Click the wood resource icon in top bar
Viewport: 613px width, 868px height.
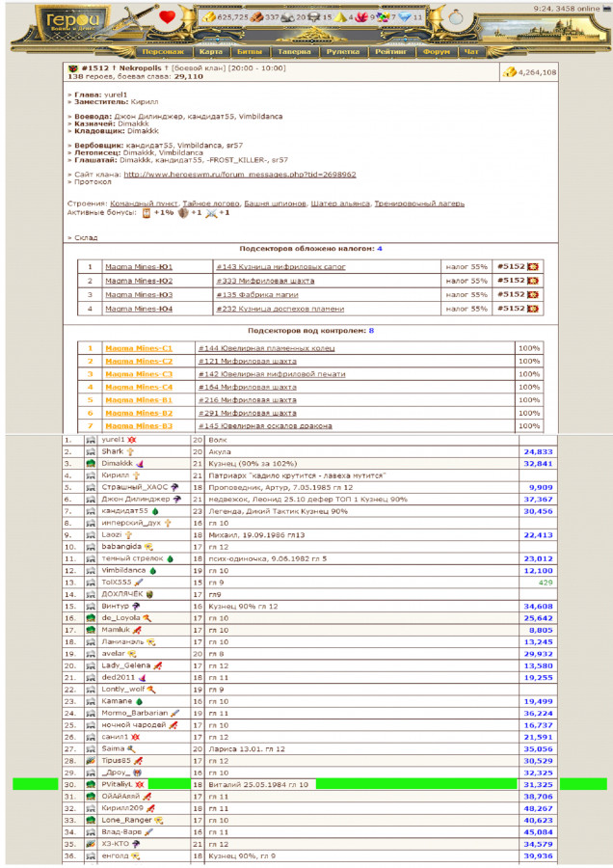click(x=256, y=17)
